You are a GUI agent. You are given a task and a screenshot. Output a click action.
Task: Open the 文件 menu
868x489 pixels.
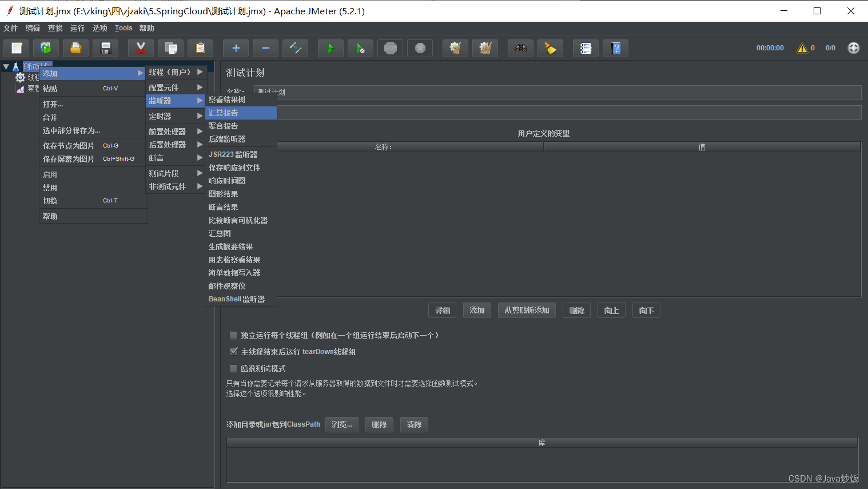pyautogui.click(x=11, y=28)
